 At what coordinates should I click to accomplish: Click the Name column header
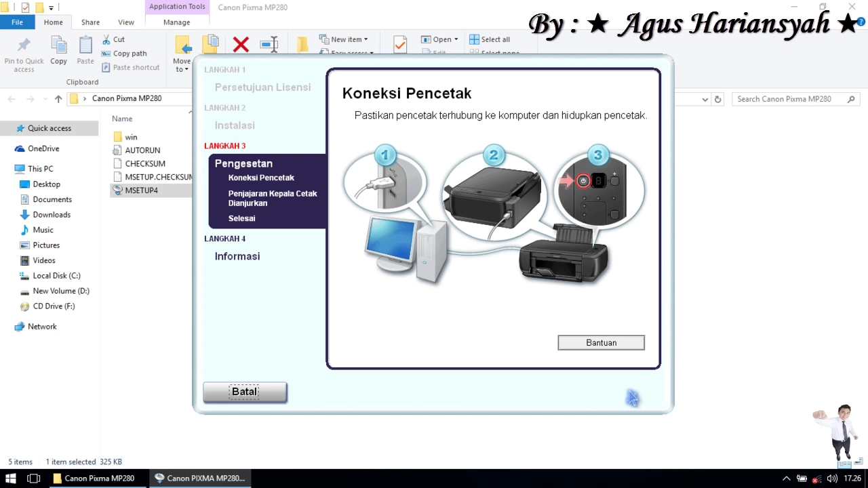(122, 119)
